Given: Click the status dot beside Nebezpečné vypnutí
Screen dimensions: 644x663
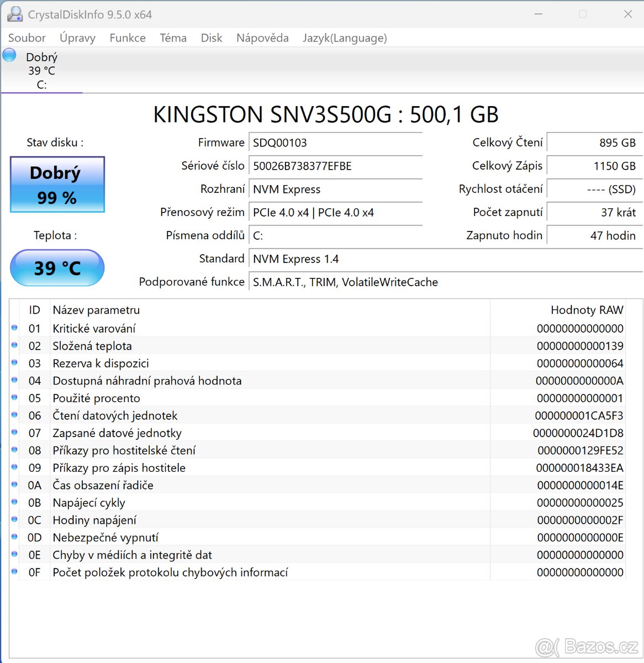Looking at the screenshot, I should 14,537.
